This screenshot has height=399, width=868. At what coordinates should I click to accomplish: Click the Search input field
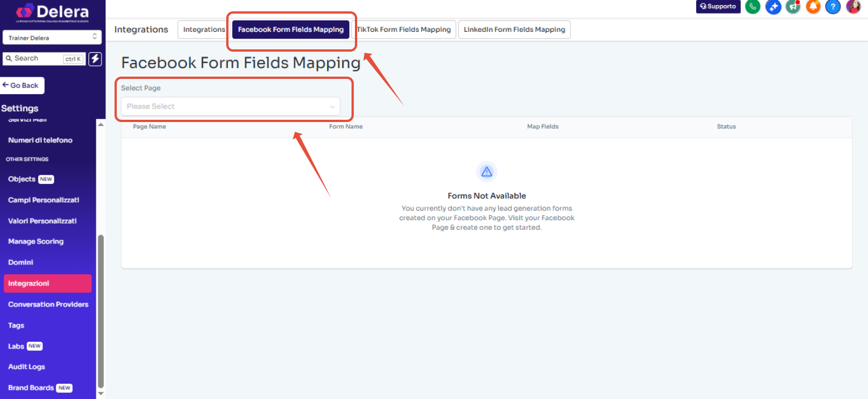pyautogui.click(x=44, y=58)
